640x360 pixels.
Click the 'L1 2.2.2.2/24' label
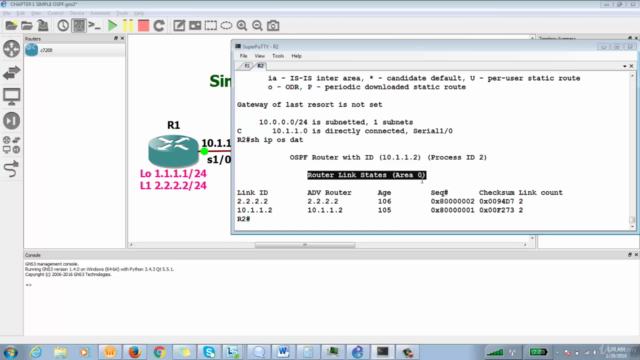click(173, 186)
